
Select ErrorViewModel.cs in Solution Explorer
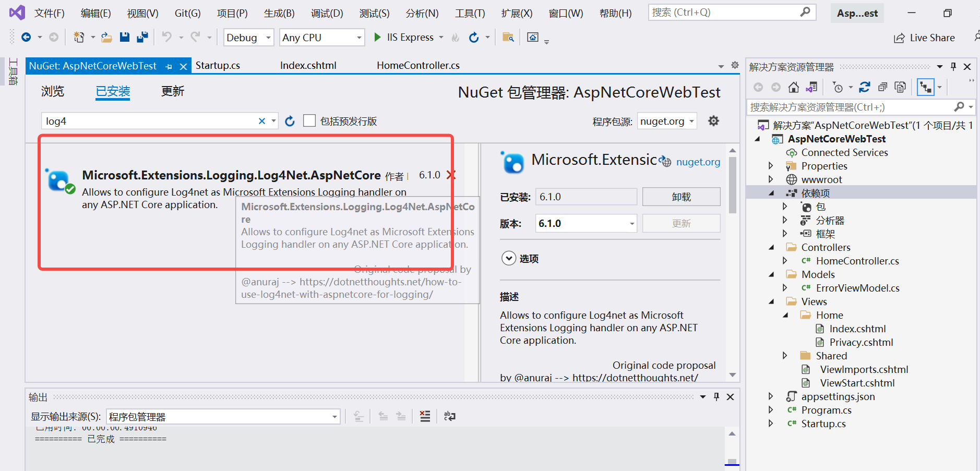coord(858,288)
